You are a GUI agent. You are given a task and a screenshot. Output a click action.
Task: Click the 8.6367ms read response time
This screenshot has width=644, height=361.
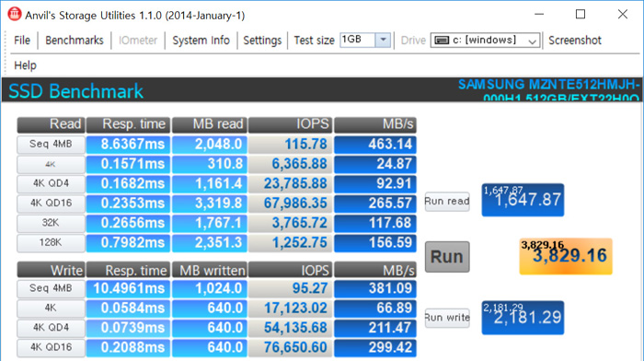[128, 145]
